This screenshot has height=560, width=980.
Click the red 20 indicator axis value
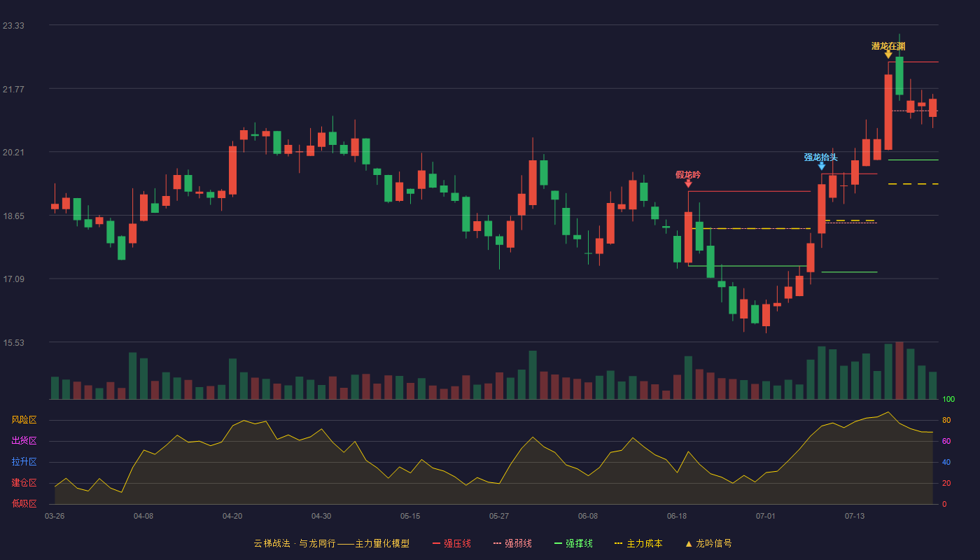[946, 484]
